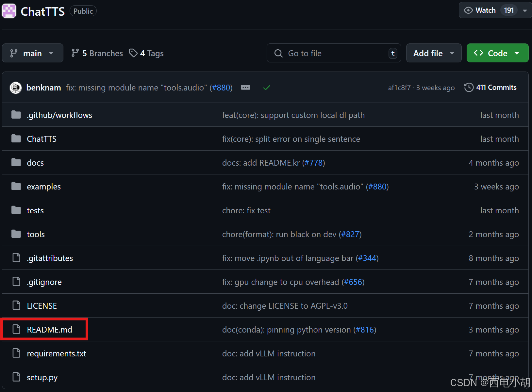The width and height of the screenshot is (532, 392).
Task: Click the setup.py file icon
Action: click(x=16, y=377)
